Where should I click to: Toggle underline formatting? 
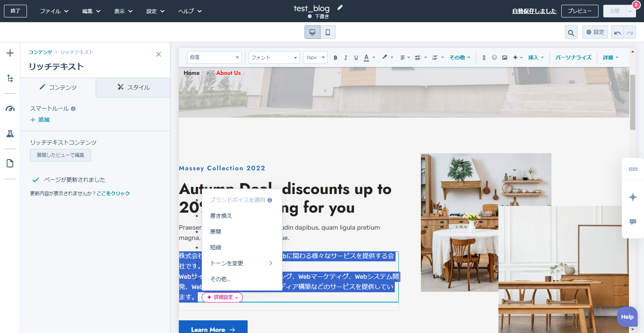tap(356, 58)
